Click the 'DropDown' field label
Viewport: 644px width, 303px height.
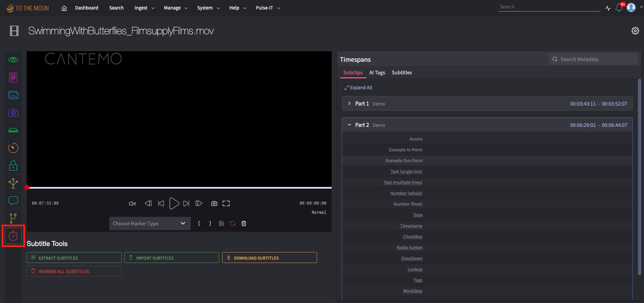412,258
